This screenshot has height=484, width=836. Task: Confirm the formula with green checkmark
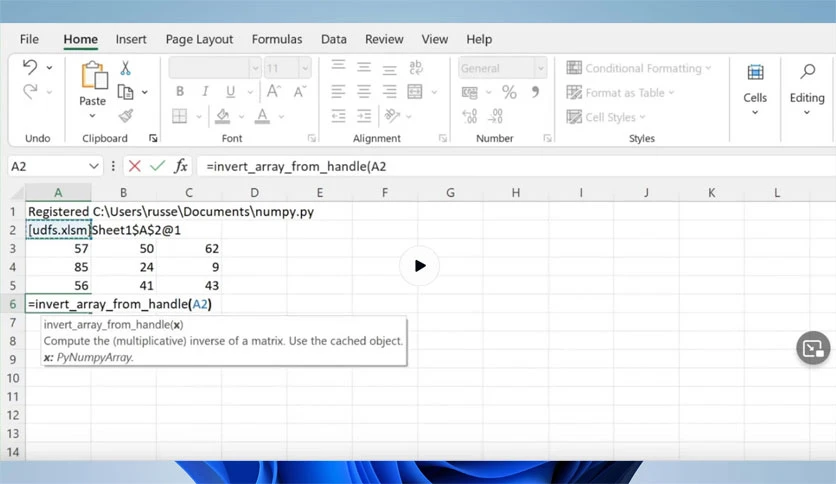pyautogui.click(x=157, y=166)
